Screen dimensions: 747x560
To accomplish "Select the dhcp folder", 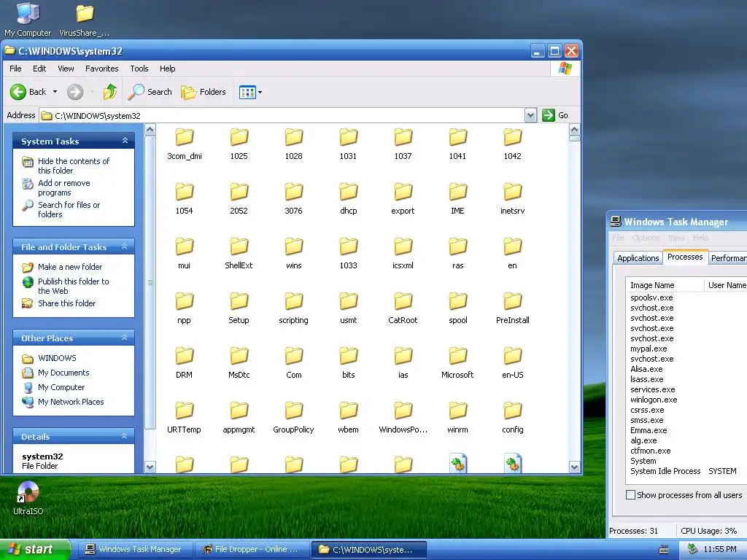I will (348, 198).
